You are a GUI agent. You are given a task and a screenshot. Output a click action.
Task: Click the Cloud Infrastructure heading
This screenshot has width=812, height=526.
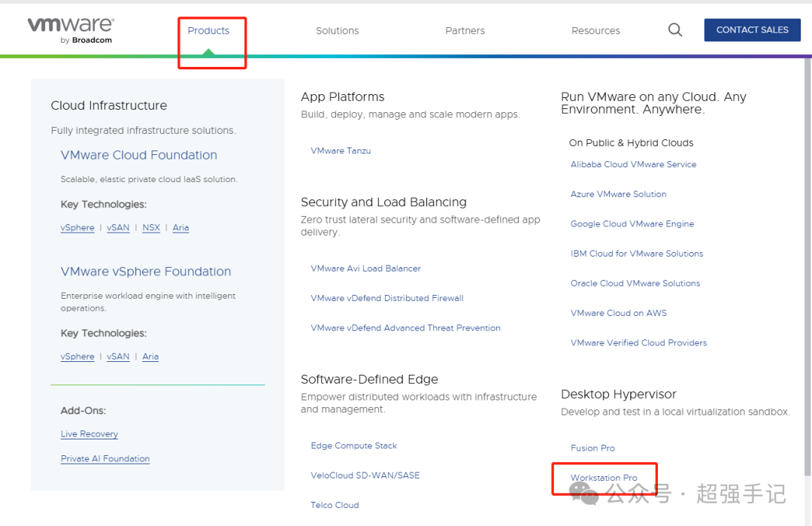(x=109, y=105)
